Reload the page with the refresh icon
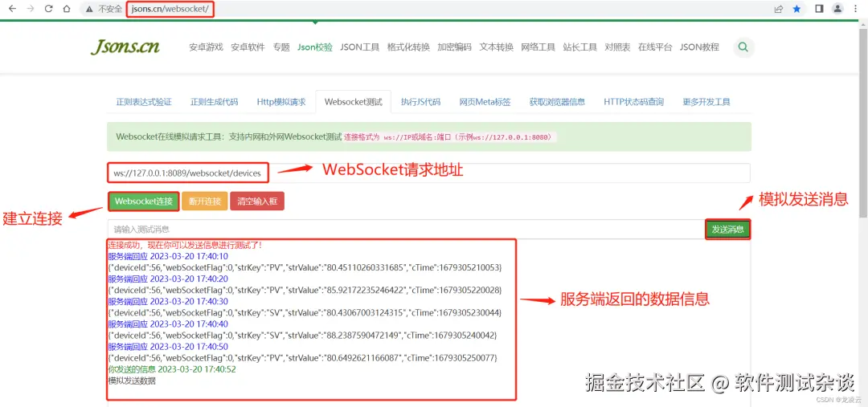The image size is (868, 407). coord(49,9)
